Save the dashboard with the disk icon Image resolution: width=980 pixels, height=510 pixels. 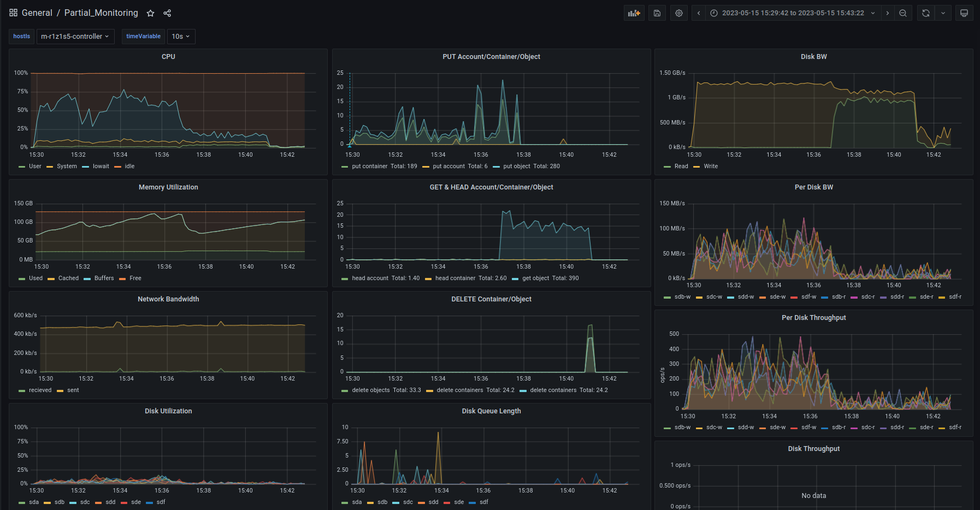(657, 13)
